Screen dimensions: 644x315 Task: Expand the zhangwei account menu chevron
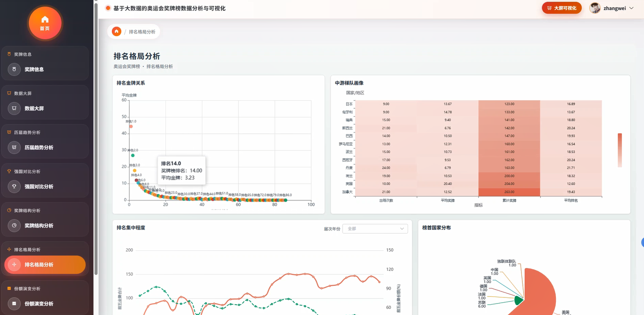pyautogui.click(x=631, y=8)
